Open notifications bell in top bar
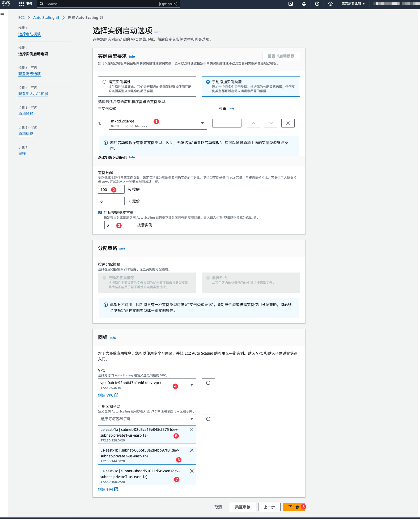 (x=304, y=4)
